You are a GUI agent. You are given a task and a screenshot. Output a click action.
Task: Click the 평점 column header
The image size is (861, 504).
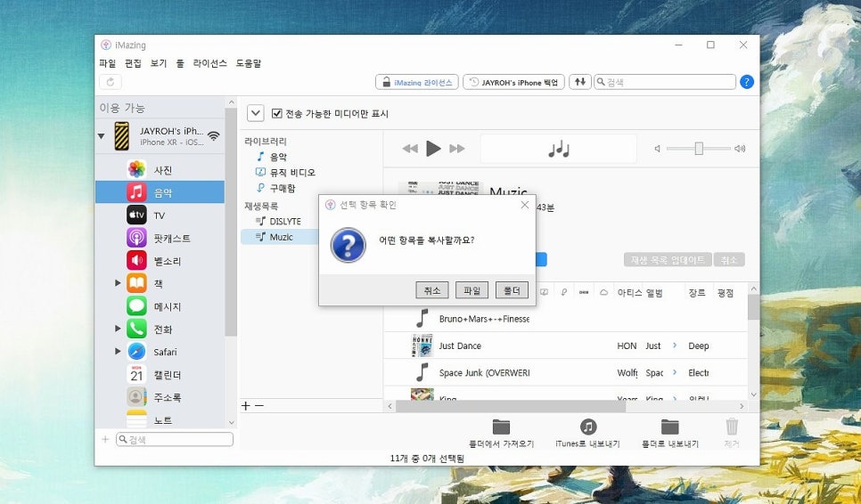coord(726,293)
